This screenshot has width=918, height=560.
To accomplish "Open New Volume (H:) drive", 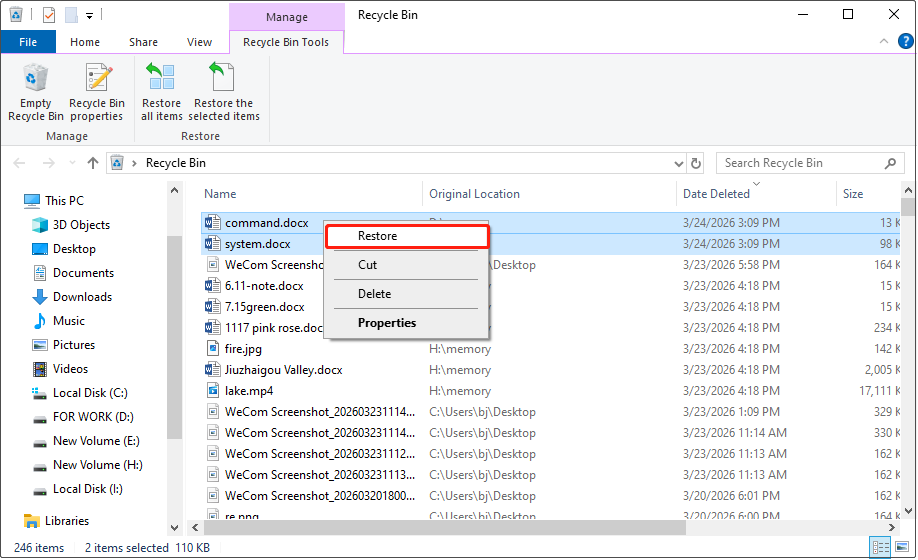I will point(87,465).
